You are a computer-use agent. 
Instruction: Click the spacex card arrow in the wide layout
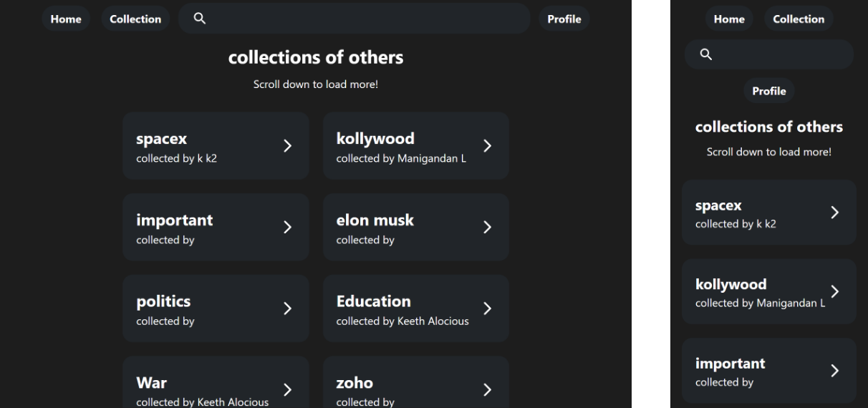287,145
